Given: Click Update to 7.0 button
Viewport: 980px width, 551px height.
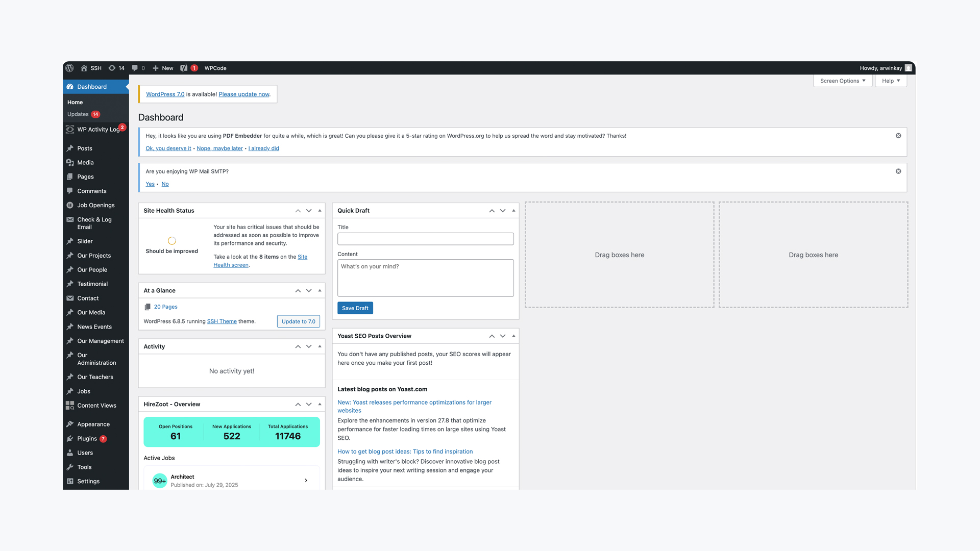Looking at the screenshot, I should [x=299, y=321].
